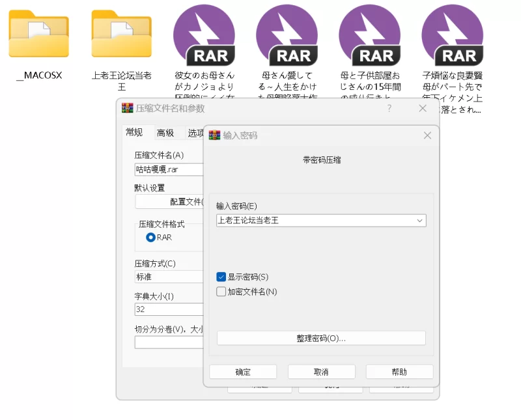
Task: Select the RAR archive 彼女のお母さん
Action: (x=204, y=35)
